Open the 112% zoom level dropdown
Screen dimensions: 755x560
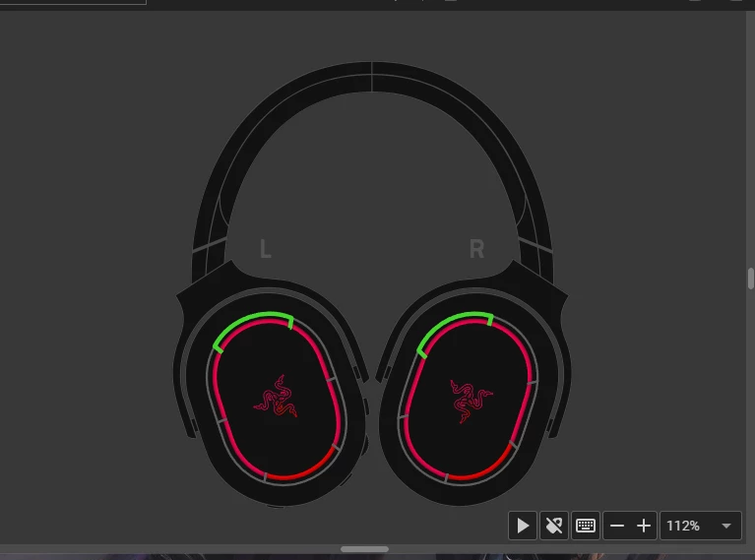(701, 526)
